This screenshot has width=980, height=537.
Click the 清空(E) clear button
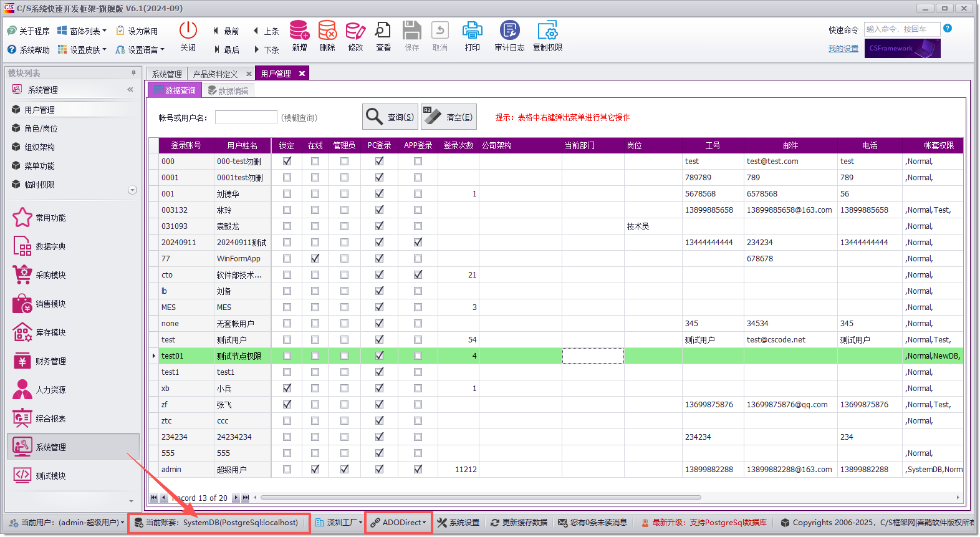point(449,117)
